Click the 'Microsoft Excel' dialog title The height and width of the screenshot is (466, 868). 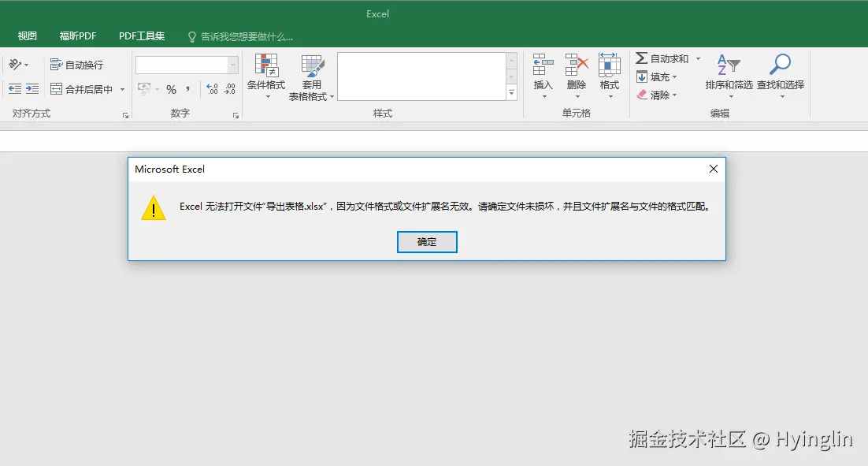[x=170, y=169]
